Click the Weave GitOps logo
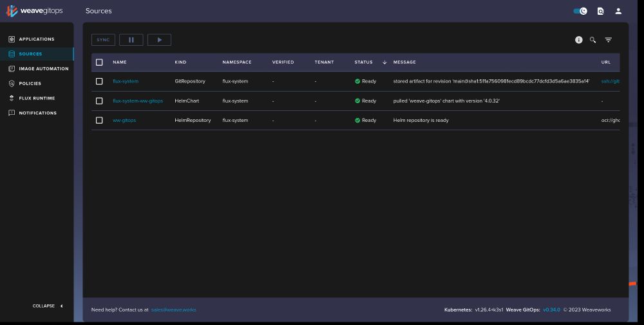This screenshot has height=325, width=644. click(35, 11)
